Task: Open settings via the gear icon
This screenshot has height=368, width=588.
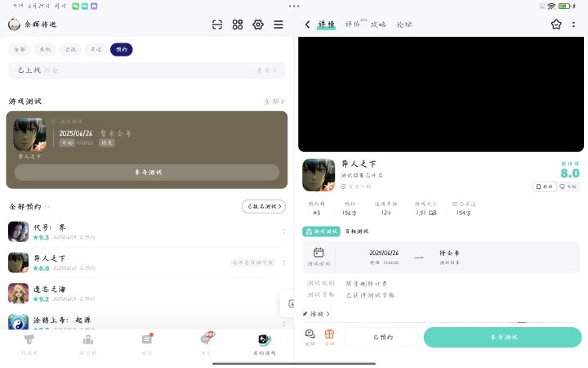Action: coord(258,25)
